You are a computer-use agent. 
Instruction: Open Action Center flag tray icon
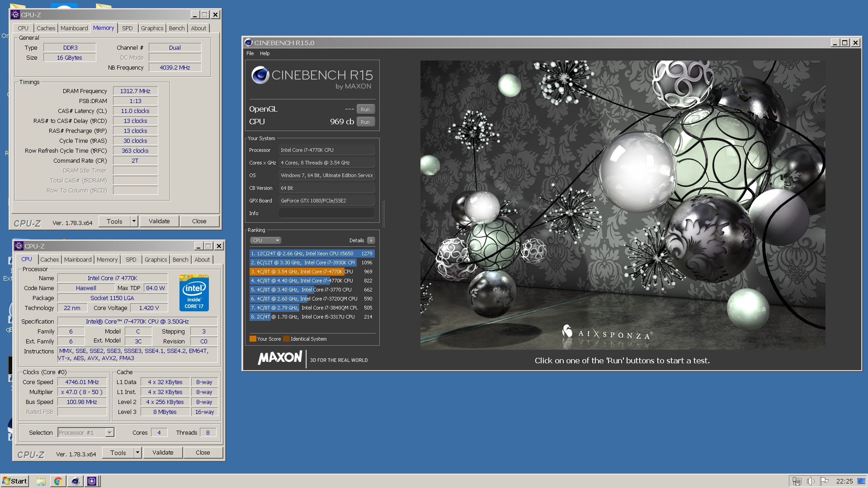pyautogui.click(x=824, y=481)
